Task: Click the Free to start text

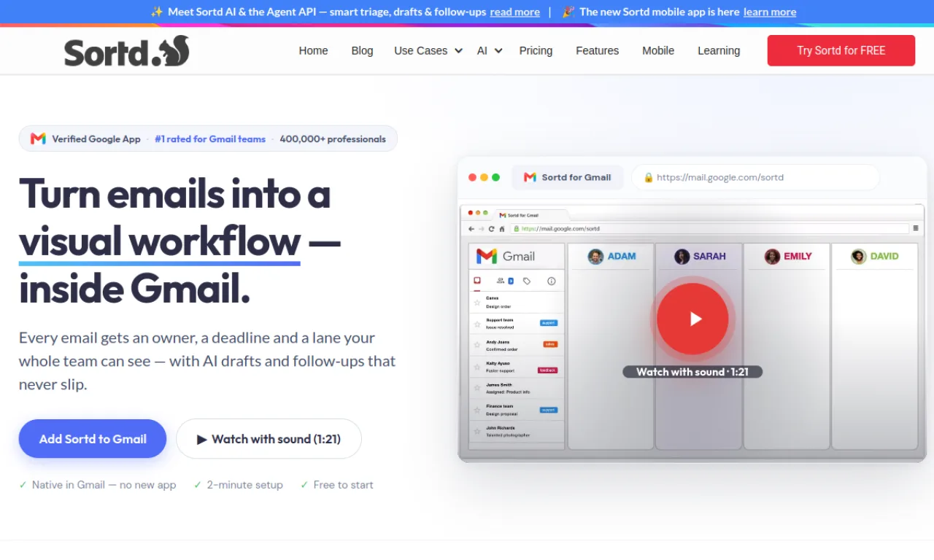Action: pyautogui.click(x=344, y=485)
